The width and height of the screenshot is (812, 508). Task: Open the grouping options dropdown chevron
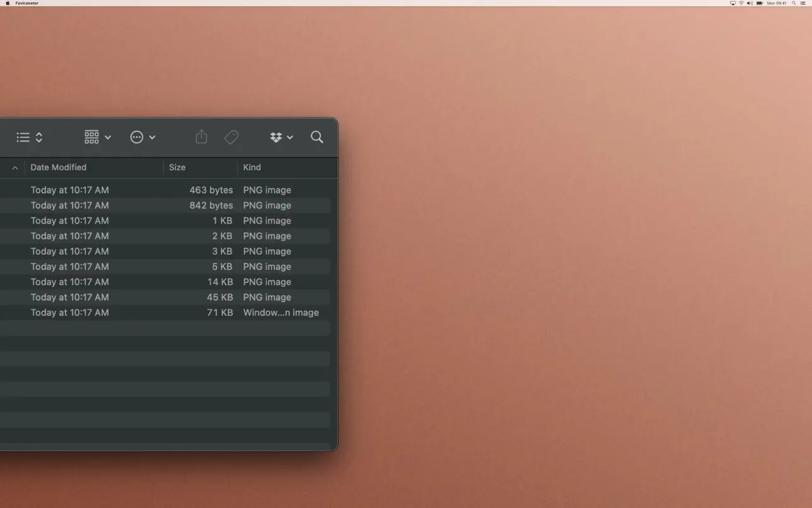point(107,137)
